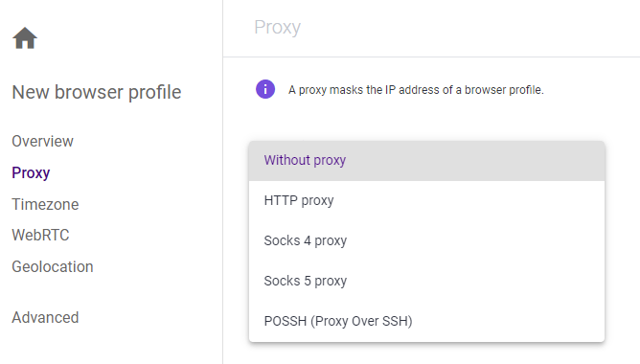Click the New browser profile title
Image resolution: width=640 pixels, height=364 pixels.
coord(97,92)
